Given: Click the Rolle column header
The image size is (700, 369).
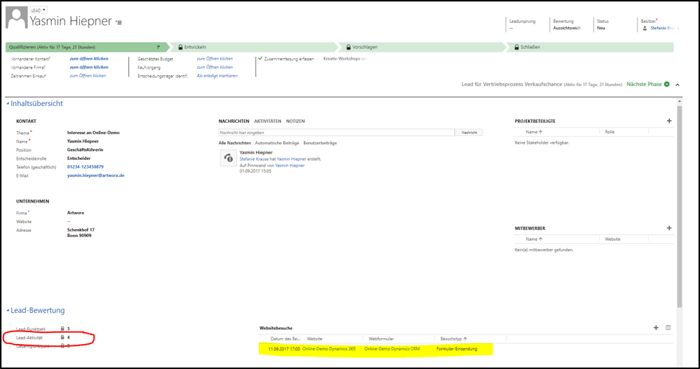Looking at the screenshot, I should click(610, 132).
